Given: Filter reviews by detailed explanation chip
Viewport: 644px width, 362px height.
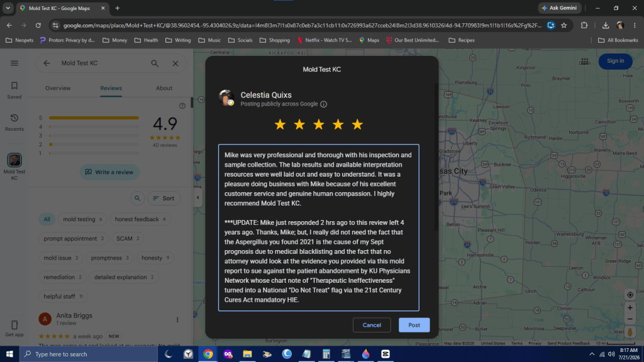Looking at the screenshot, I should pyautogui.click(x=124, y=277).
